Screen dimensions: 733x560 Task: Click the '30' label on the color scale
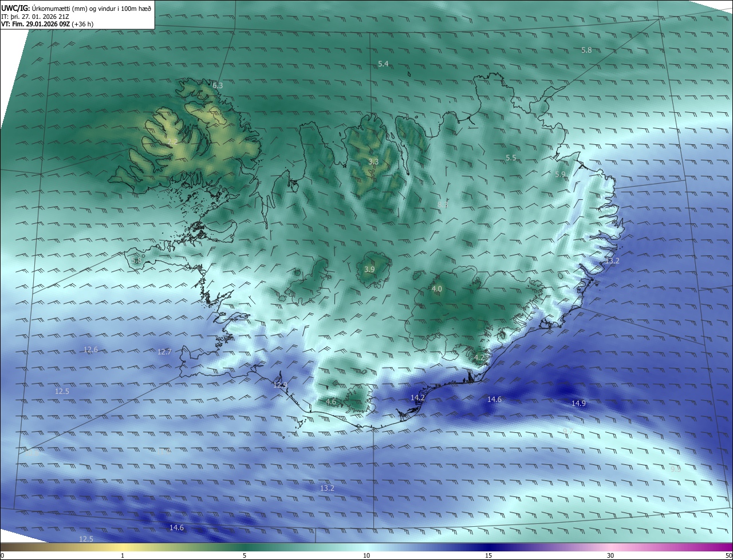tap(610, 555)
